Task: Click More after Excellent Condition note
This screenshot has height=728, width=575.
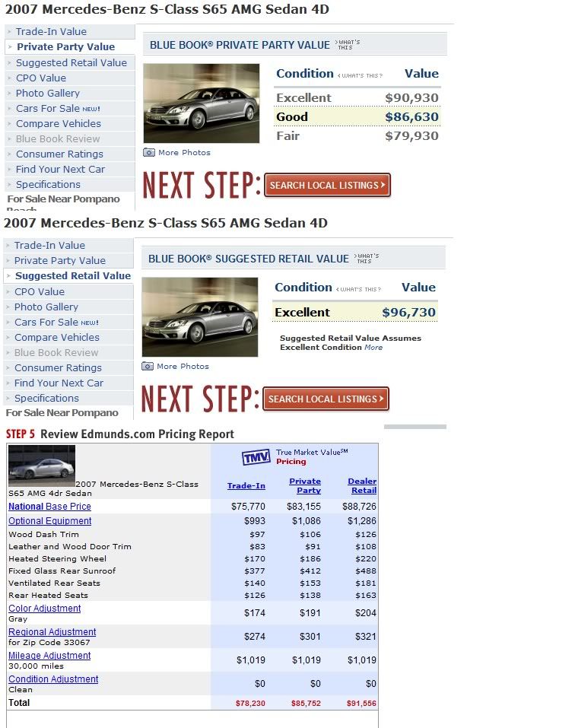Action: (x=373, y=348)
